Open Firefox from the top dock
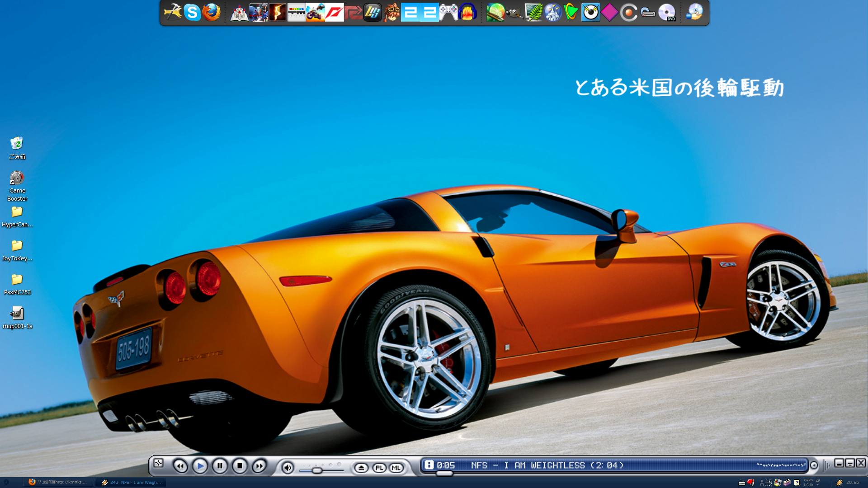Screen dimensions: 868x488 (211, 13)
